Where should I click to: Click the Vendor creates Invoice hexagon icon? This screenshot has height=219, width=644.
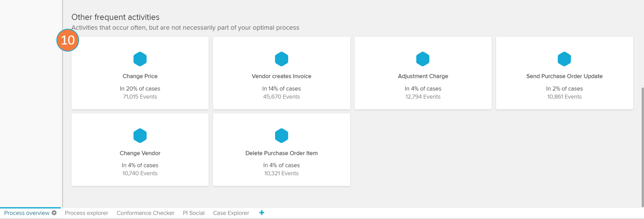pyautogui.click(x=281, y=59)
